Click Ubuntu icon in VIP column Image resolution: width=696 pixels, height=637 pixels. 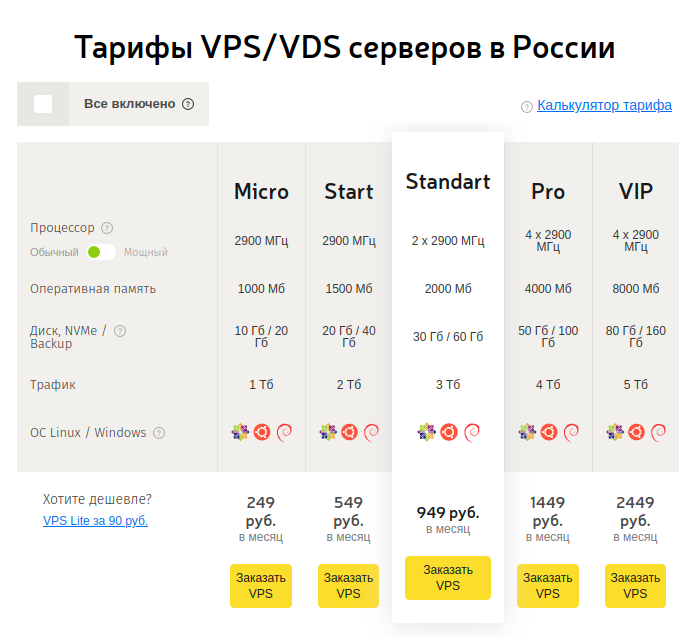[636, 432]
